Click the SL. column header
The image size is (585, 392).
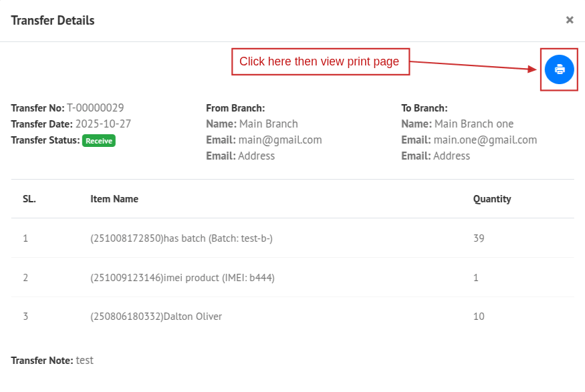[x=29, y=199]
